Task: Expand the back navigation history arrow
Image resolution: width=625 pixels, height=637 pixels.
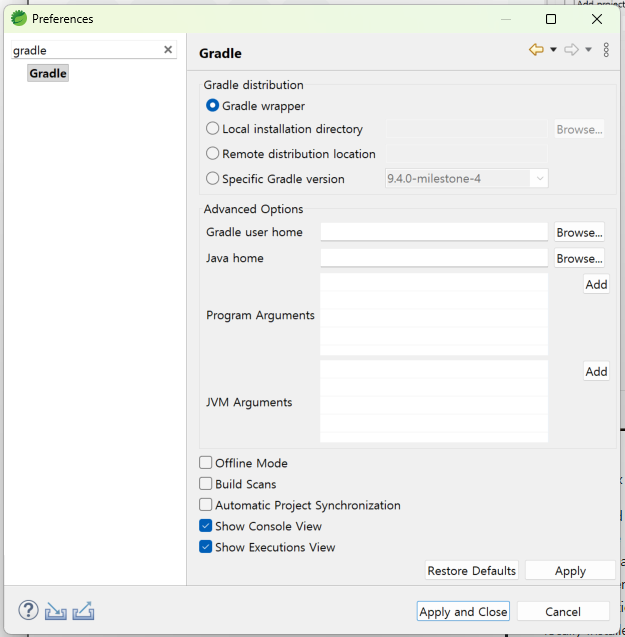Action: coord(553,50)
